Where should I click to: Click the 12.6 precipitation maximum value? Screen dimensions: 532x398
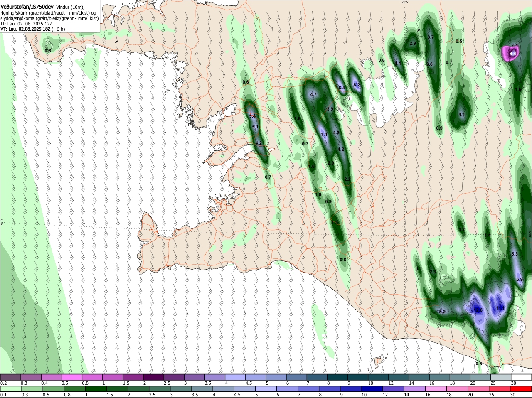point(478,310)
